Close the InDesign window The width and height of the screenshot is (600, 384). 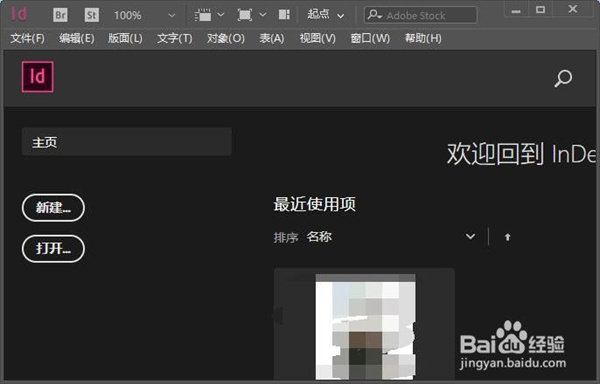coord(572,9)
